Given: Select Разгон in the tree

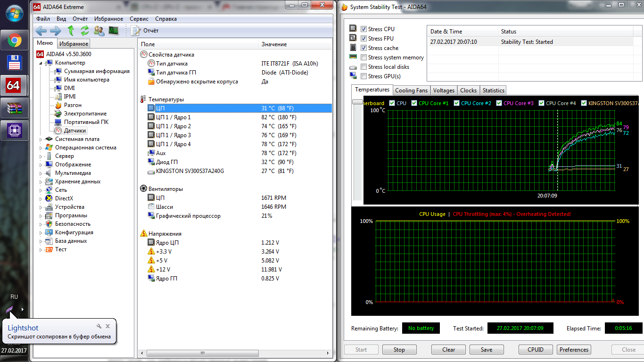Looking at the screenshot, I should [x=73, y=105].
